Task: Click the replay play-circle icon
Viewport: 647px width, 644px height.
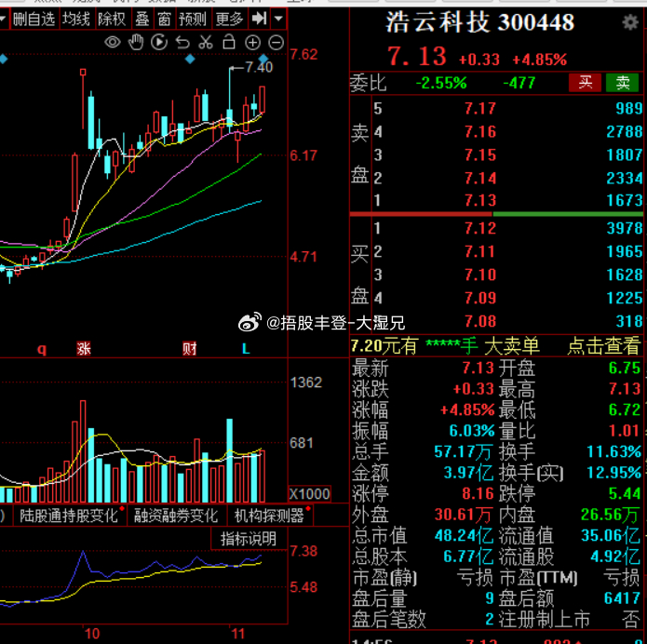Action: (x=159, y=42)
